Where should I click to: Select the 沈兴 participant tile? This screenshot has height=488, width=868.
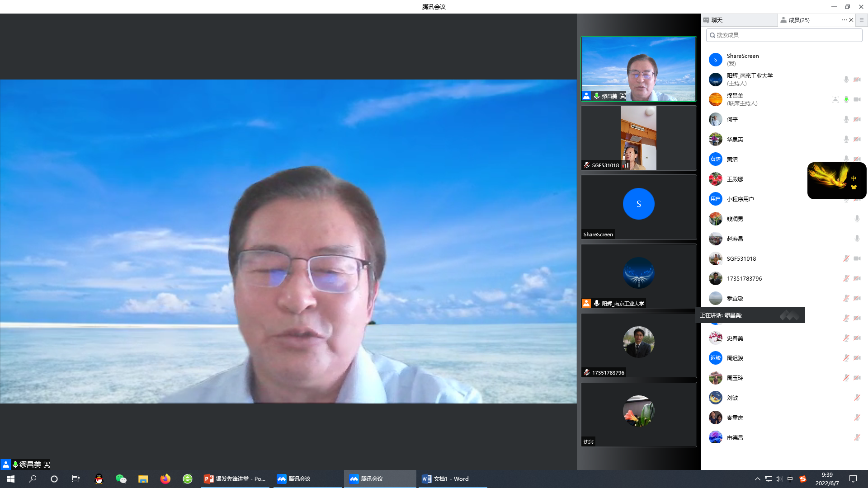coord(638,414)
